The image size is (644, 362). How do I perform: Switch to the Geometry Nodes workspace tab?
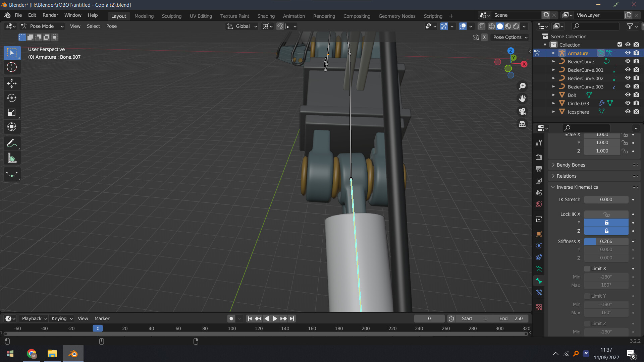point(397,16)
